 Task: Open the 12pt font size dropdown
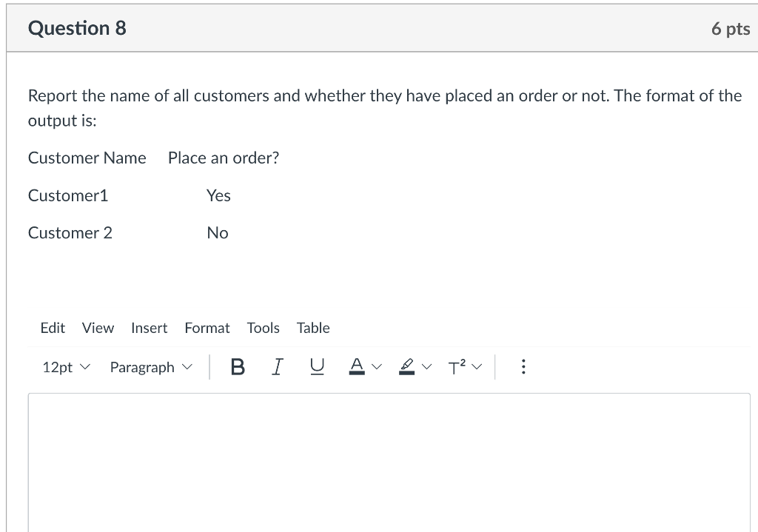[66, 367]
